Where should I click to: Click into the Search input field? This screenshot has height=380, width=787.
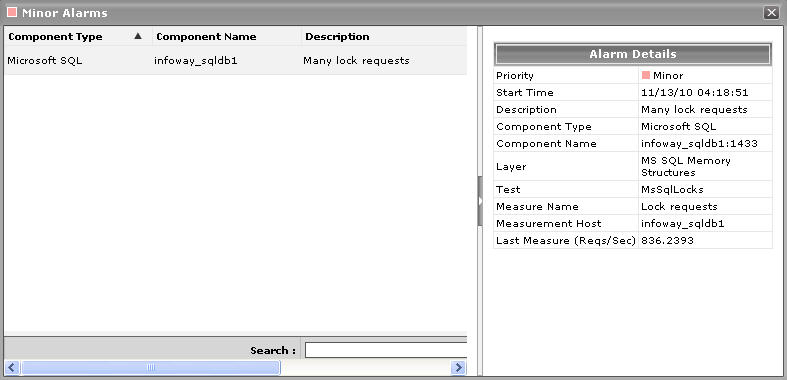385,350
